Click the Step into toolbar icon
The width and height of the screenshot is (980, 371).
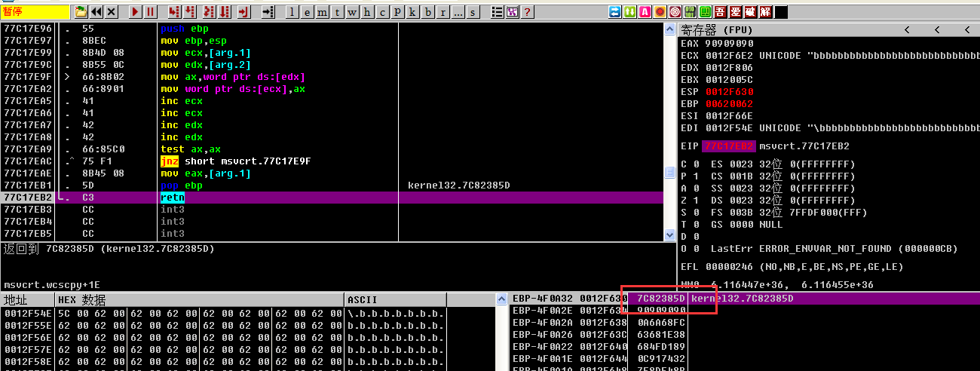(174, 12)
